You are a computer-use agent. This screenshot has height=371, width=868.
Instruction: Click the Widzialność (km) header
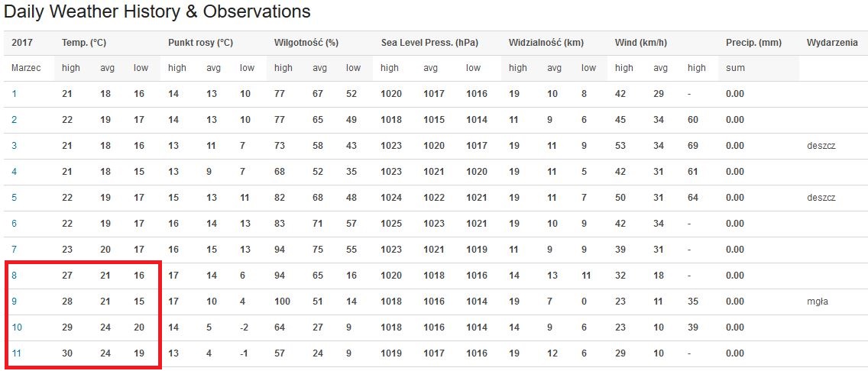[x=546, y=43]
